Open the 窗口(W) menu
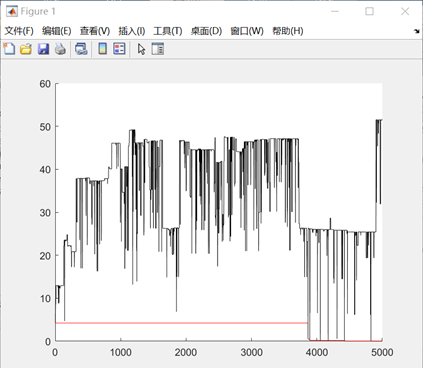Viewport: 423px width, 368px height. 247,31
